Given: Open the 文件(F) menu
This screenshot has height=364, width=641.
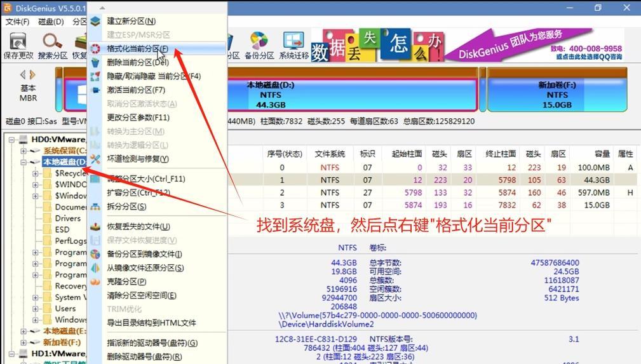Looking at the screenshot, I should coord(17,22).
